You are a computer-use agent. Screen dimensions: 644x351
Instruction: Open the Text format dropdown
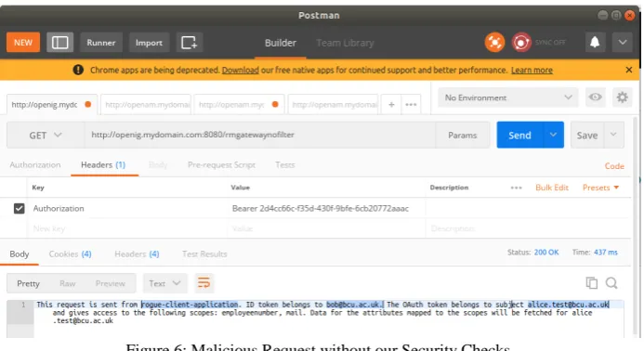164,283
